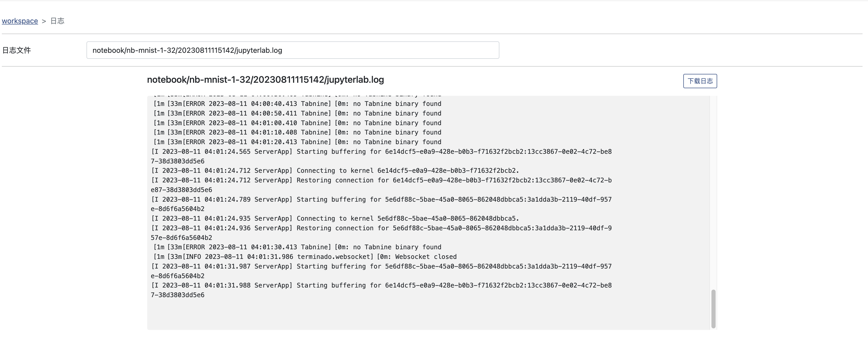The height and width of the screenshot is (338, 868).
Task: Click the 日志文件 field label
Action: (x=16, y=50)
